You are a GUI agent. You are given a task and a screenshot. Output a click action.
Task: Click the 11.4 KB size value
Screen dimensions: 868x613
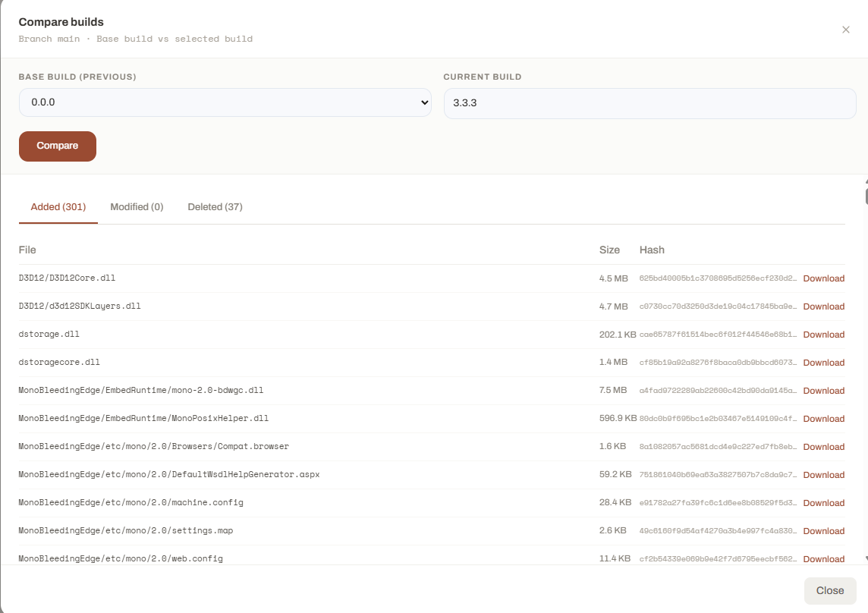pos(615,558)
